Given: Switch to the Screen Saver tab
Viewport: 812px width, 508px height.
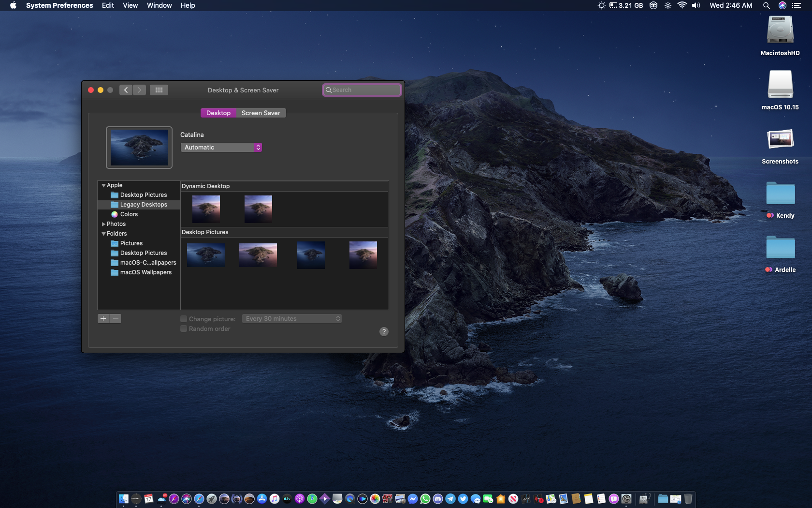Looking at the screenshot, I should pyautogui.click(x=261, y=113).
